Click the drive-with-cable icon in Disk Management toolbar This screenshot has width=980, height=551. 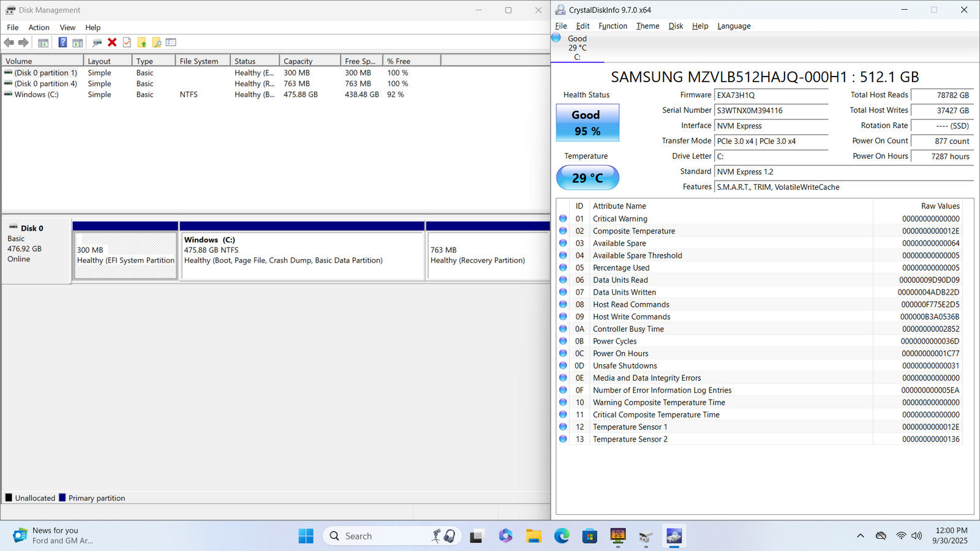pyautogui.click(x=97, y=42)
